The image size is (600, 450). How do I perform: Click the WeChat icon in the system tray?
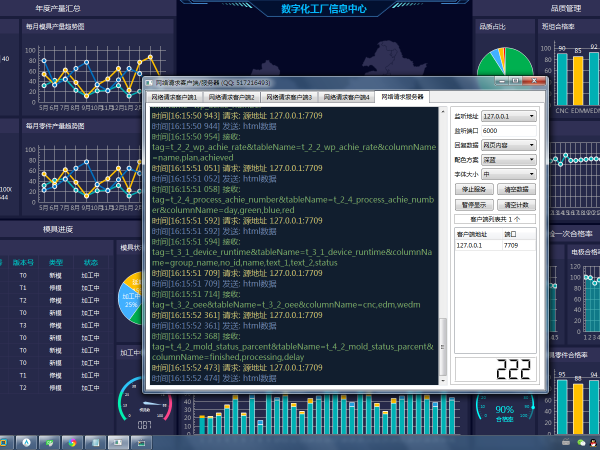coord(580,441)
